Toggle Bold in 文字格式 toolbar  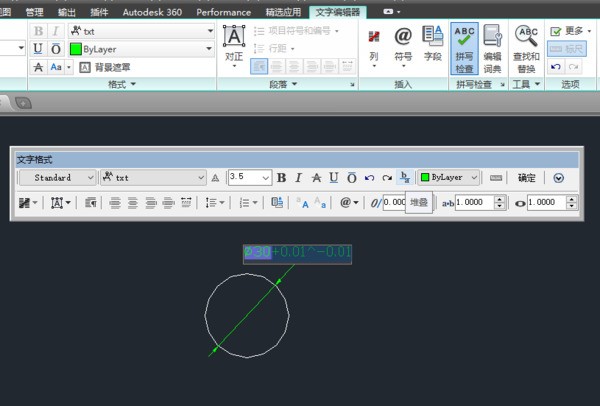[282, 178]
